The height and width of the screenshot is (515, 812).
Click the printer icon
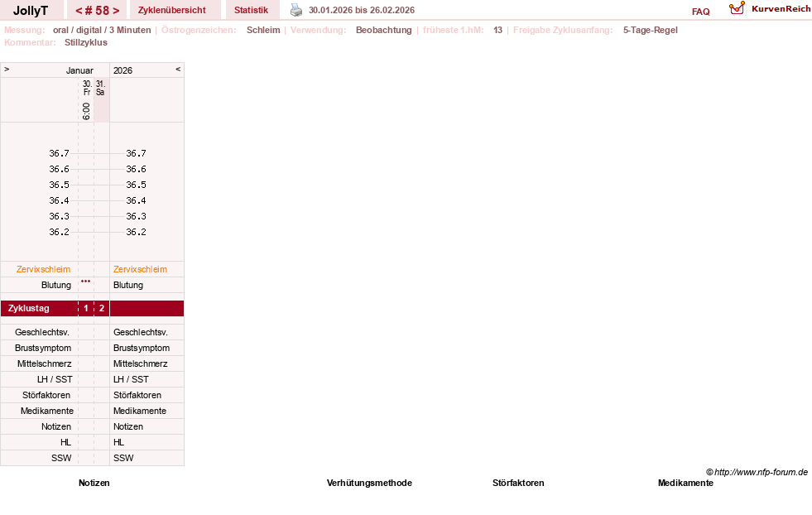(296, 10)
